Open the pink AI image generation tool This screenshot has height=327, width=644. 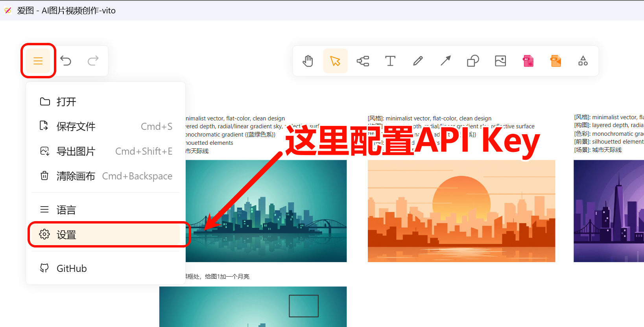(x=528, y=61)
